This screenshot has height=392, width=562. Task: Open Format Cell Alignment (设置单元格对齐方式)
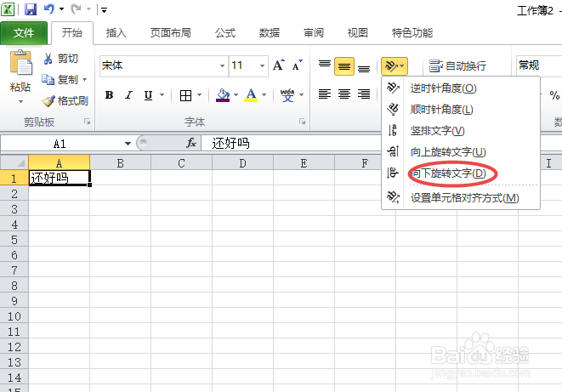(461, 197)
